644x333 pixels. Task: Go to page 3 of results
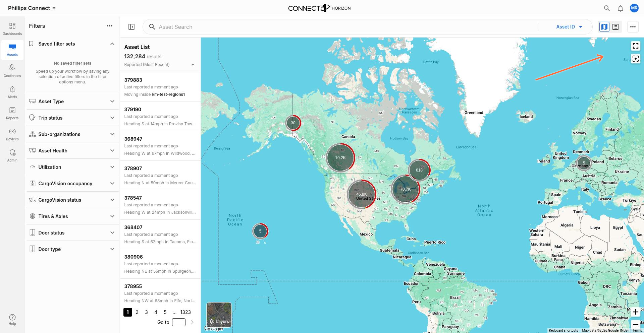(x=146, y=312)
